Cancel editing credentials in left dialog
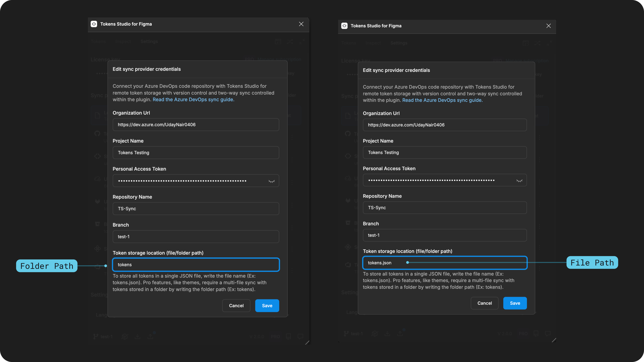 (236, 306)
